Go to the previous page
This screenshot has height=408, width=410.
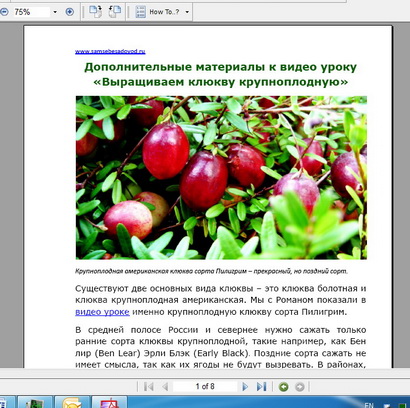click(165, 387)
